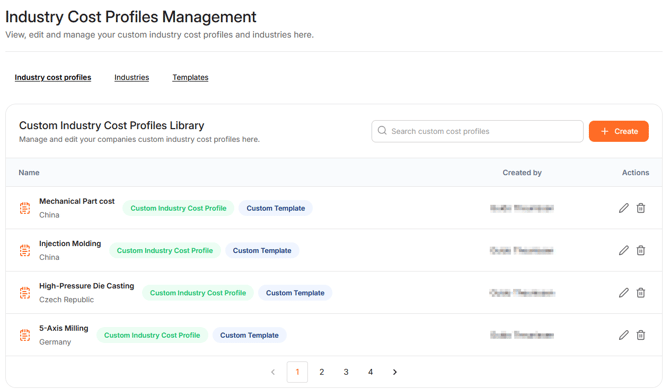Delete the 5-Axis Milling profile

tap(641, 335)
